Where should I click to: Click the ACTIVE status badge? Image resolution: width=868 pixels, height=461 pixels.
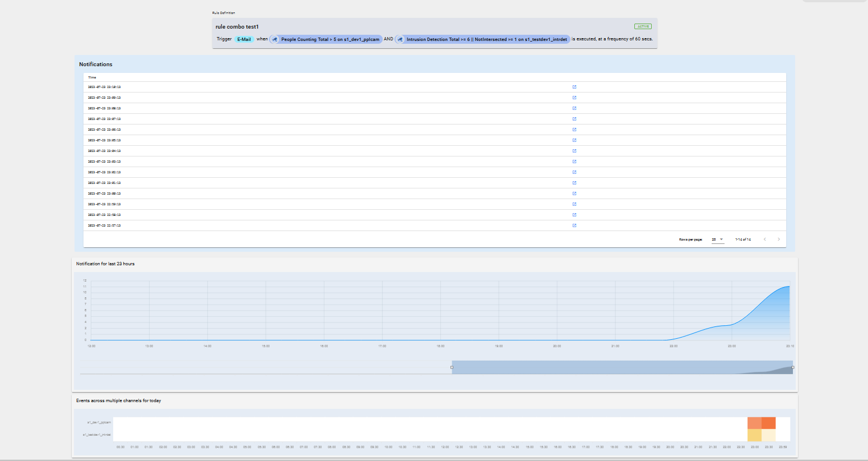[x=643, y=26]
